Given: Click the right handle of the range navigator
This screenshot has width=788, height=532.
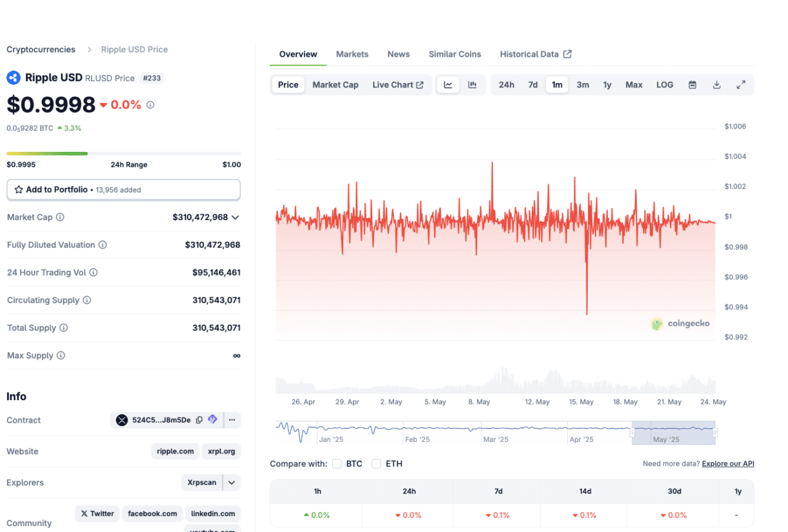Looking at the screenshot, I should pos(715,433).
